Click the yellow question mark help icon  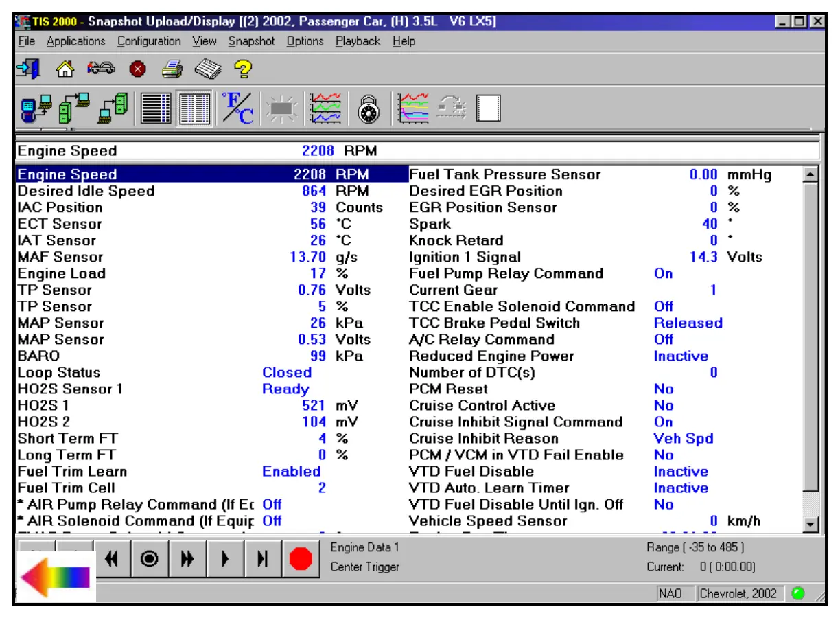(x=244, y=69)
